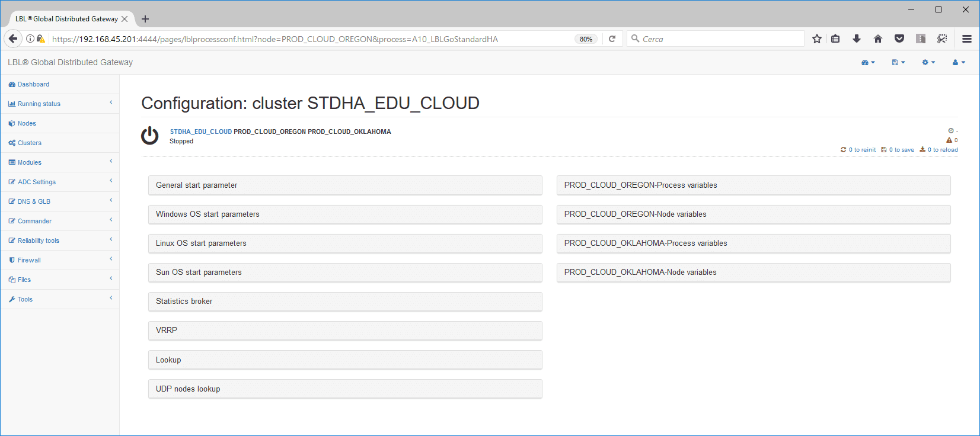
Task: Click the Pocket icon in browser toolbar
Action: (899, 39)
